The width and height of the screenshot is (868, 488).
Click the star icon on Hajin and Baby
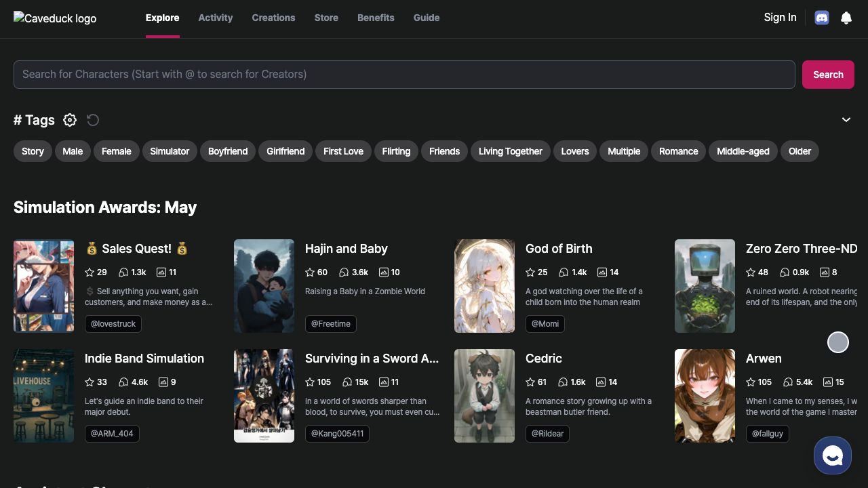pos(310,272)
